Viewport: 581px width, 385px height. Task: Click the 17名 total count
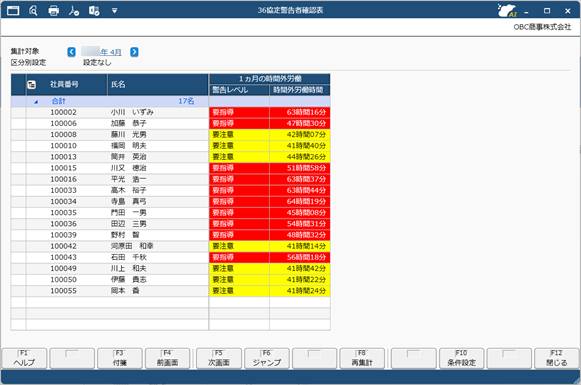(186, 101)
